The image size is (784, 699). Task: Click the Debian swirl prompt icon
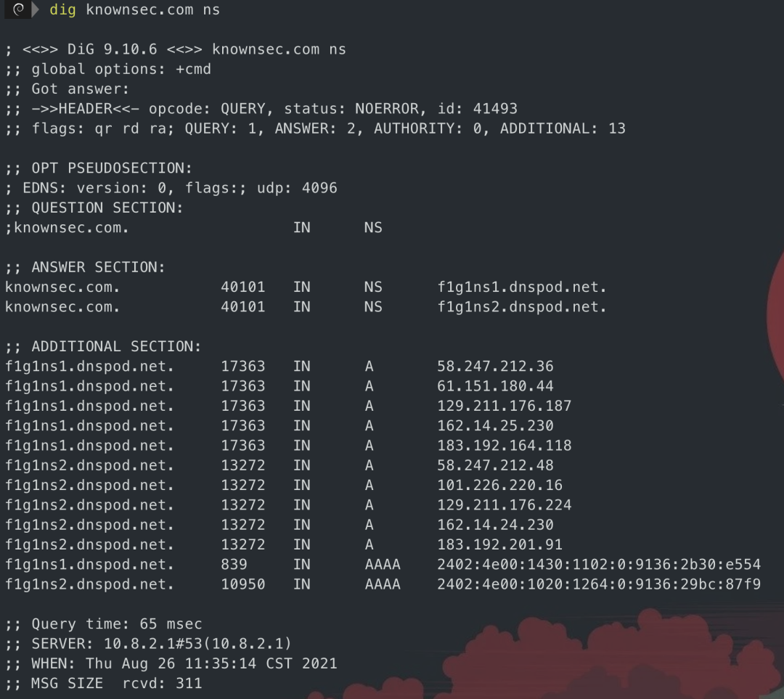tap(19, 10)
